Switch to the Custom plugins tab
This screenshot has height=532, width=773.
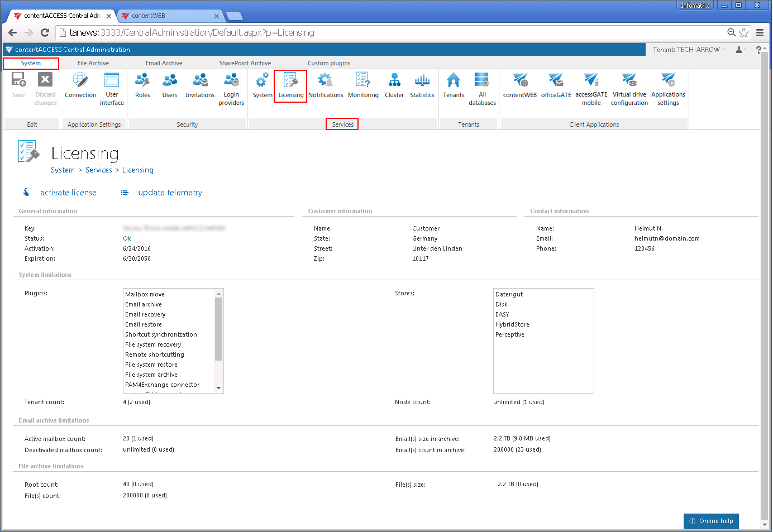[x=329, y=63]
